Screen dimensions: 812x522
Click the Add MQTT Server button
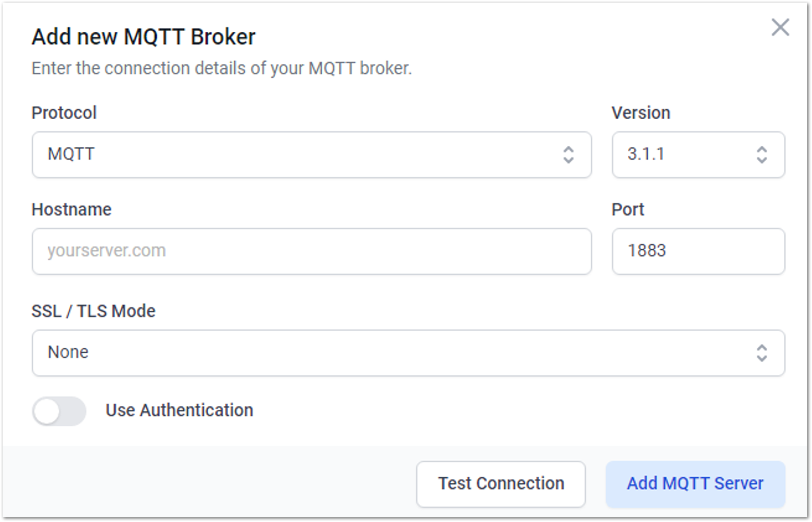[x=695, y=484]
